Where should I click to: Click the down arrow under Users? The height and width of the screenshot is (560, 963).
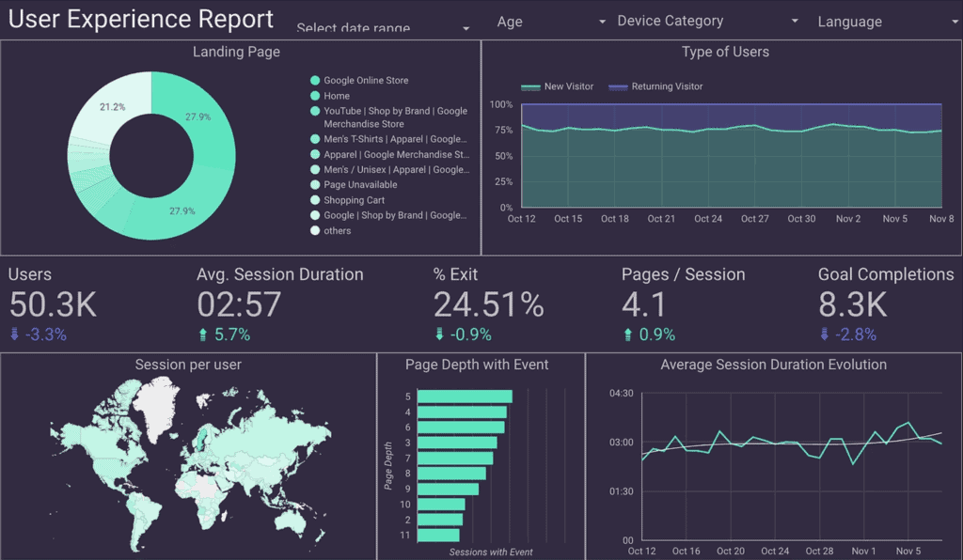point(15,334)
